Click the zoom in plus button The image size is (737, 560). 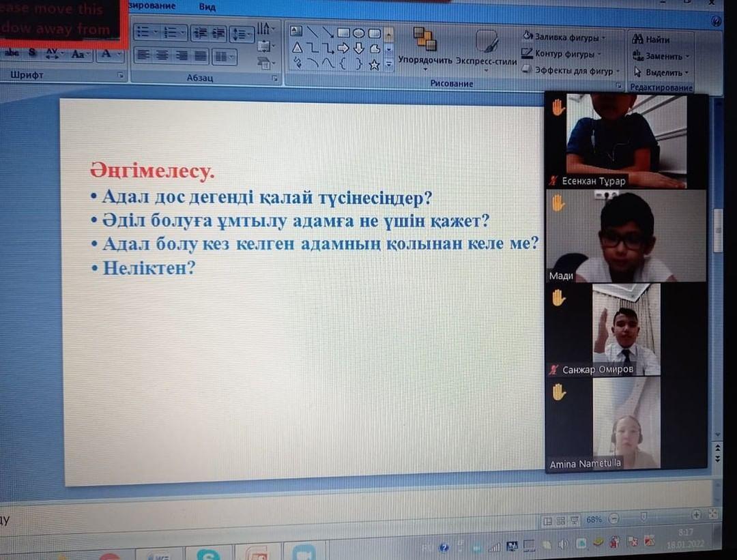pos(696,515)
